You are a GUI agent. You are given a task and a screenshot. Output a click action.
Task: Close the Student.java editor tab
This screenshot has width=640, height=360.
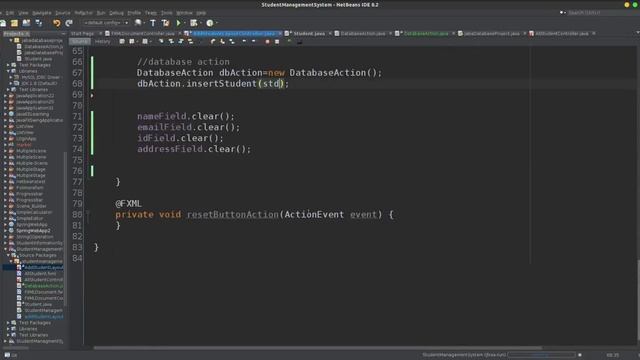click(x=330, y=33)
